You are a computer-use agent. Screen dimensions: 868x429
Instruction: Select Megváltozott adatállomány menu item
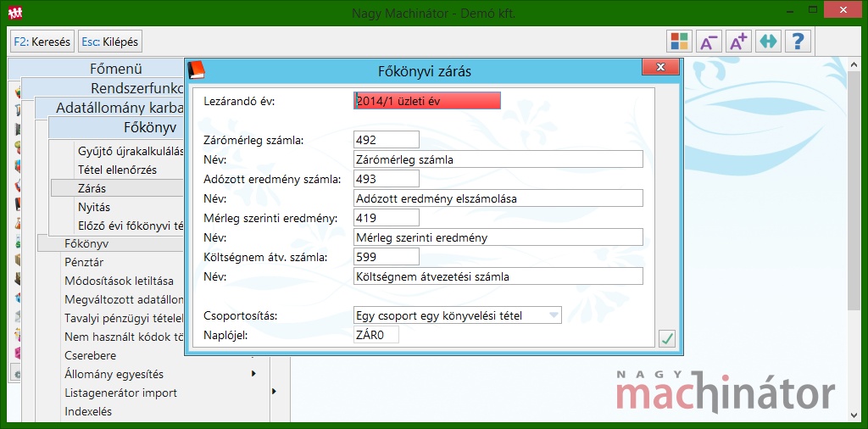tap(124, 299)
